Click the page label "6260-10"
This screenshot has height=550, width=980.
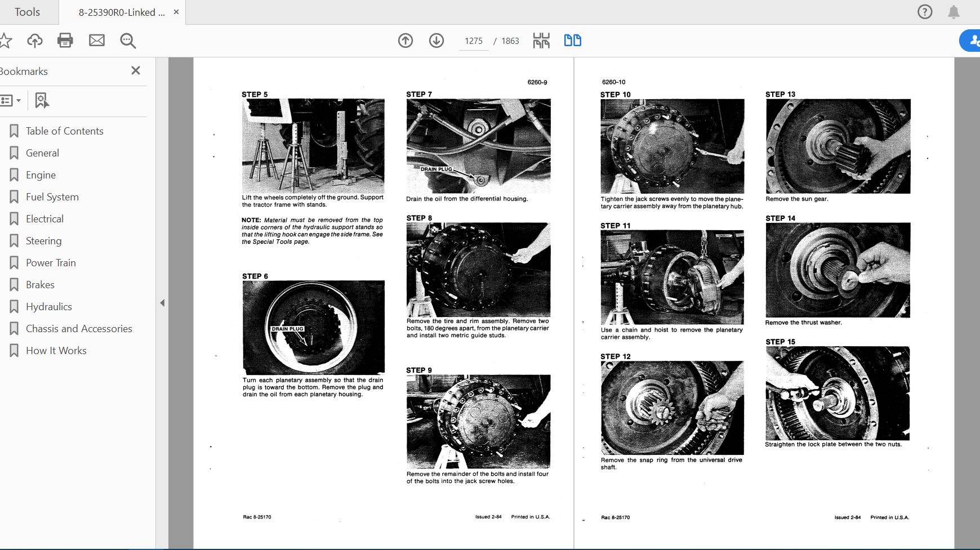(614, 82)
